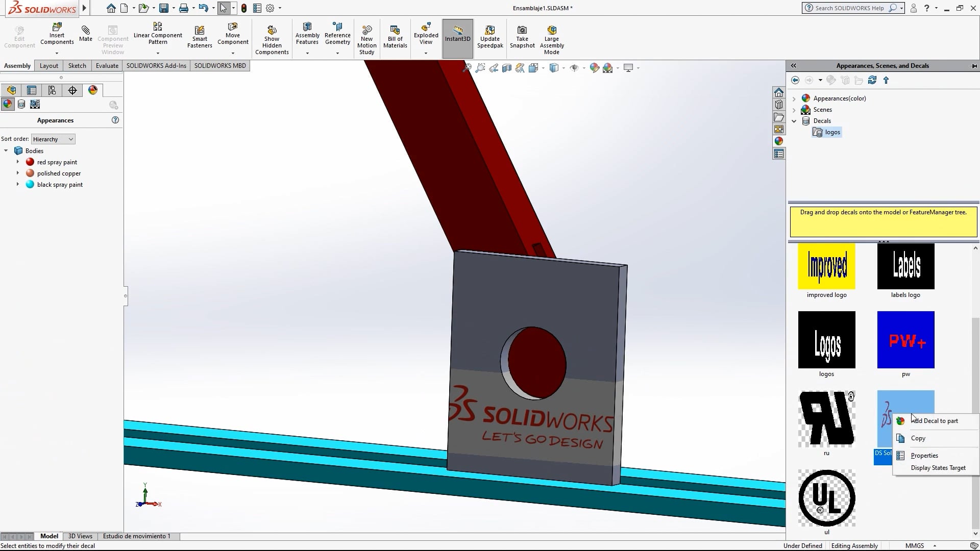Screen dimensions: 980x551
Task: Switch to the Evaluate tab
Action: tap(107, 65)
